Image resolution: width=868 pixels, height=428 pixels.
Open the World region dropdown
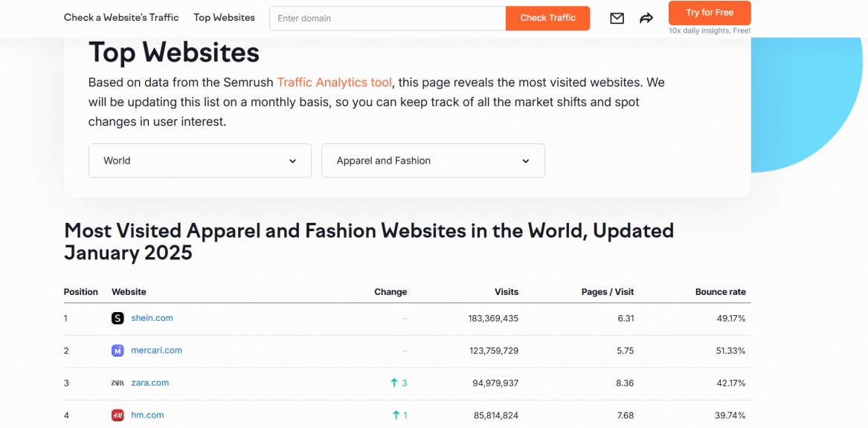click(199, 160)
